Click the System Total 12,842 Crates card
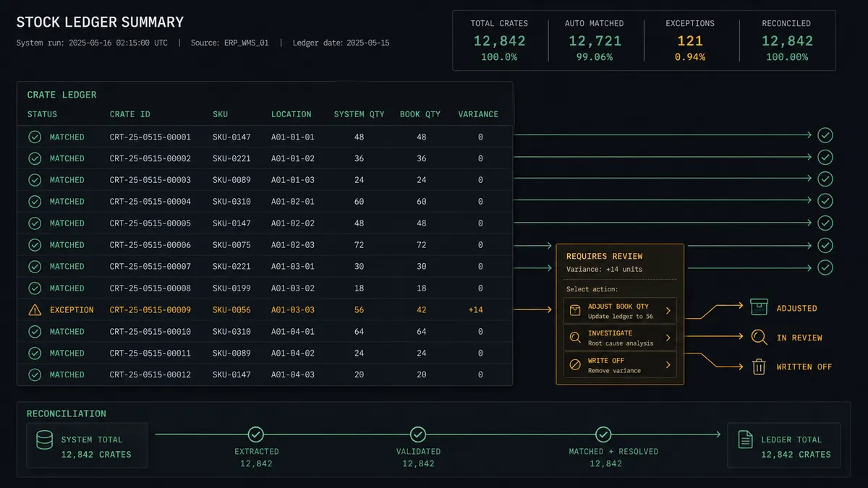 [x=88, y=445]
